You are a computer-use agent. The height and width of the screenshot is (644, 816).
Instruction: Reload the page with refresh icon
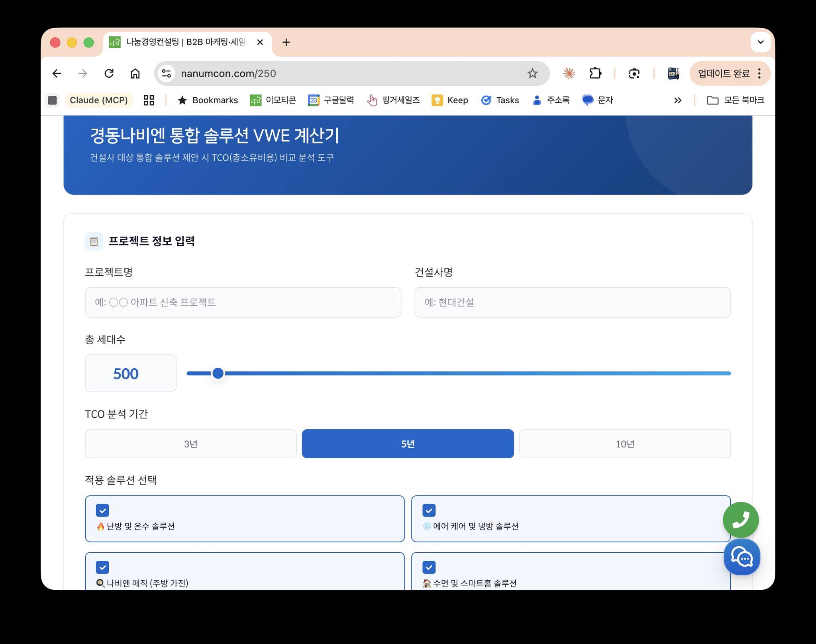[x=109, y=73]
